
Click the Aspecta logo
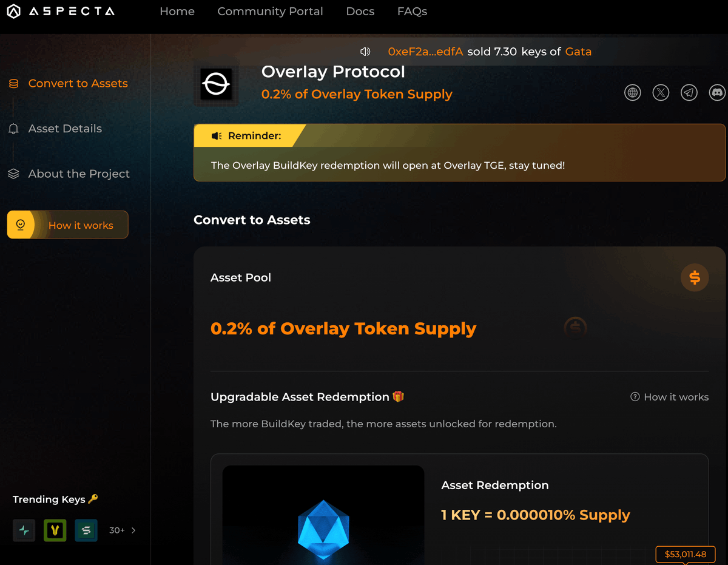click(x=60, y=12)
